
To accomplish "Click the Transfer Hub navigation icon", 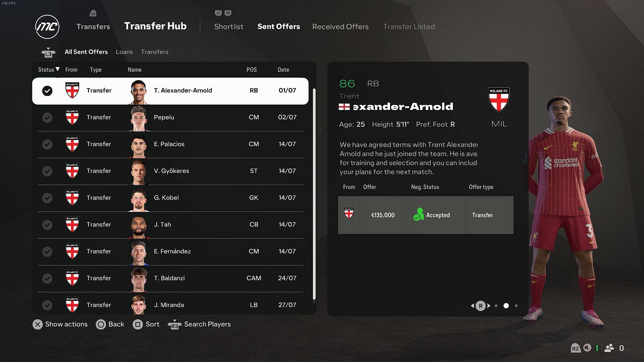I will point(155,26).
